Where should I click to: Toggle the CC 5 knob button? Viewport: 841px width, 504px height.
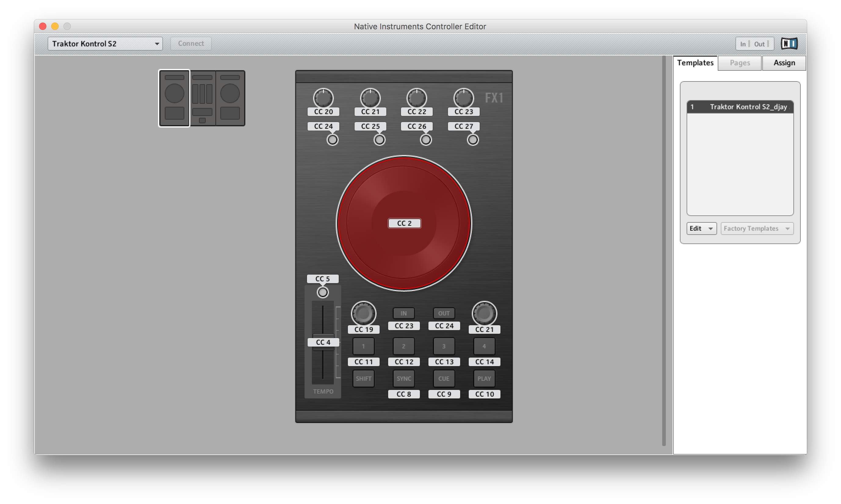point(322,292)
